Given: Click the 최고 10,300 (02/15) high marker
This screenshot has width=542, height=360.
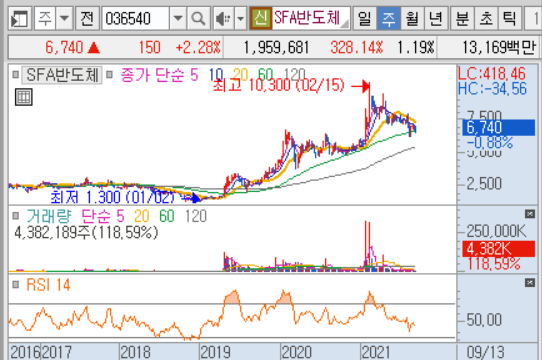Looking at the screenshot, I should 279,85.
